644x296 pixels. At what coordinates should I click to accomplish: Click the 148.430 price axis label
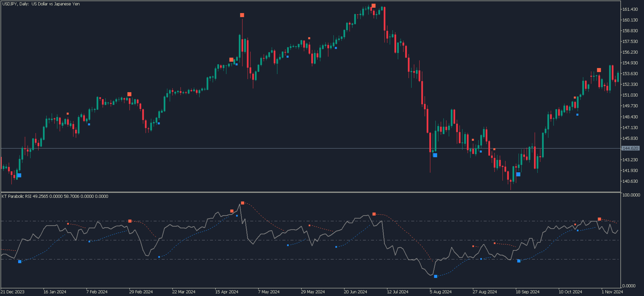(x=630, y=117)
